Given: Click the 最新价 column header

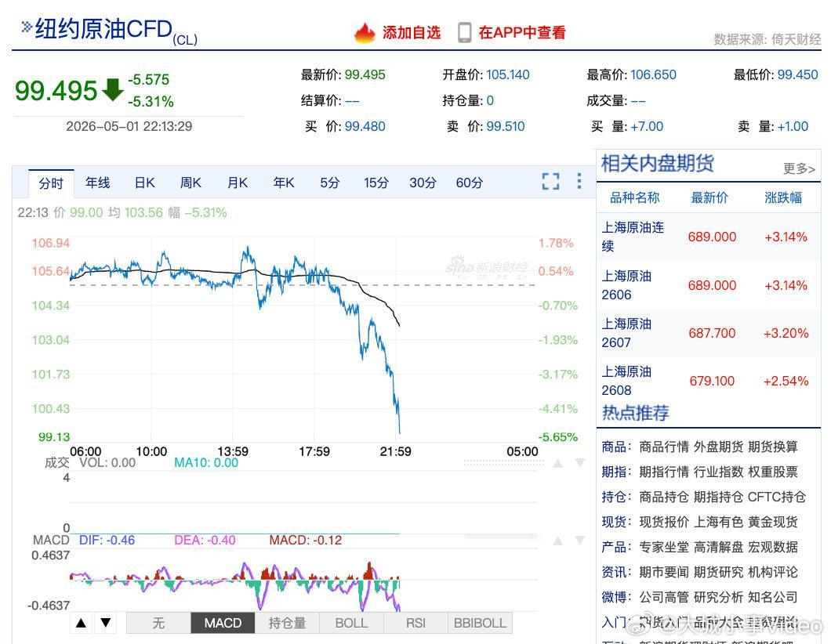Looking at the screenshot, I should [x=709, y=197].
